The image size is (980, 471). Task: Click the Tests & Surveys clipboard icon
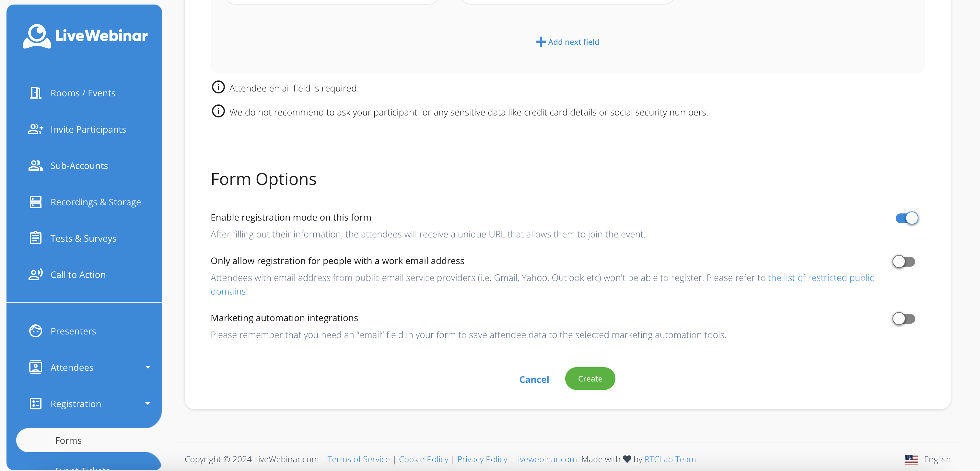click(35, 238)
